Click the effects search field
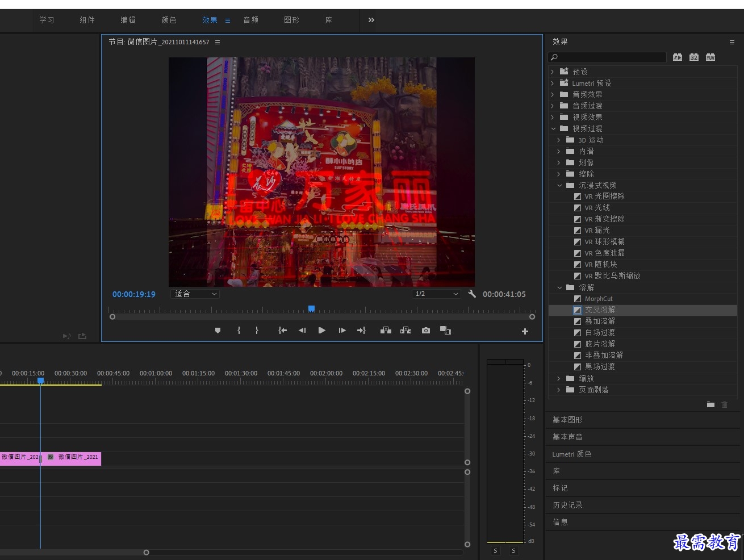 coord(607,57)
